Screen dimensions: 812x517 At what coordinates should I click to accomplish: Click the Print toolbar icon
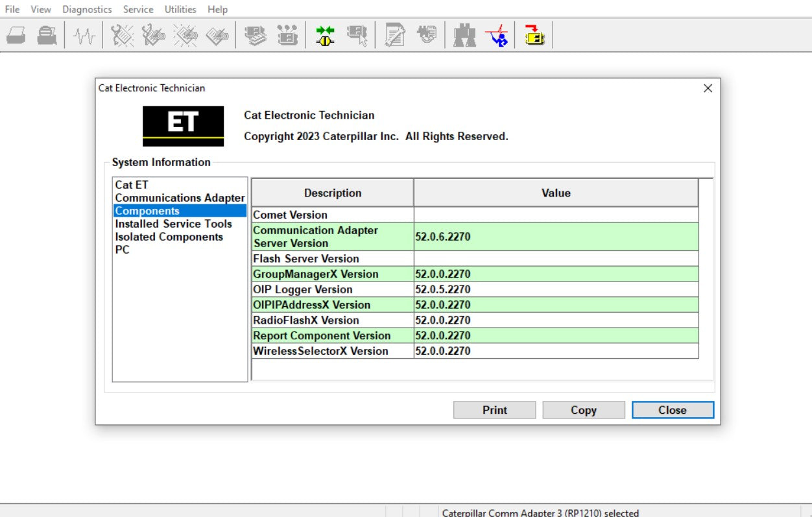point(16,35)
